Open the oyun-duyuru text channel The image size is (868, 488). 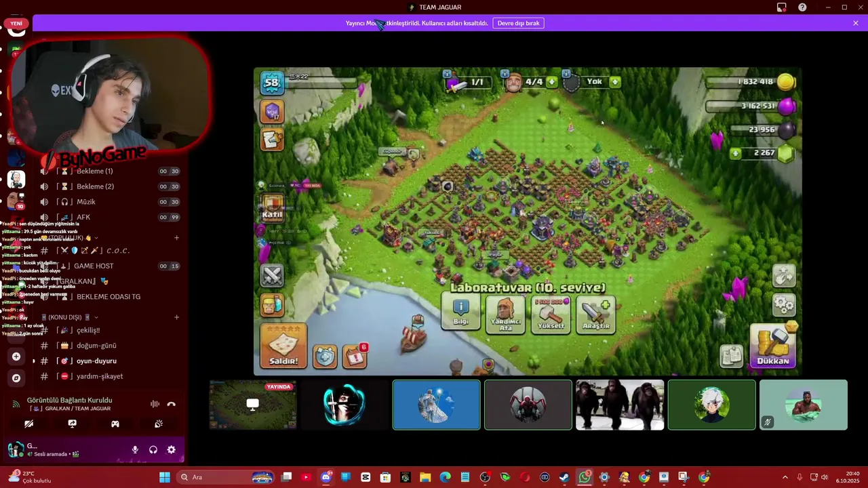(110, 361)
